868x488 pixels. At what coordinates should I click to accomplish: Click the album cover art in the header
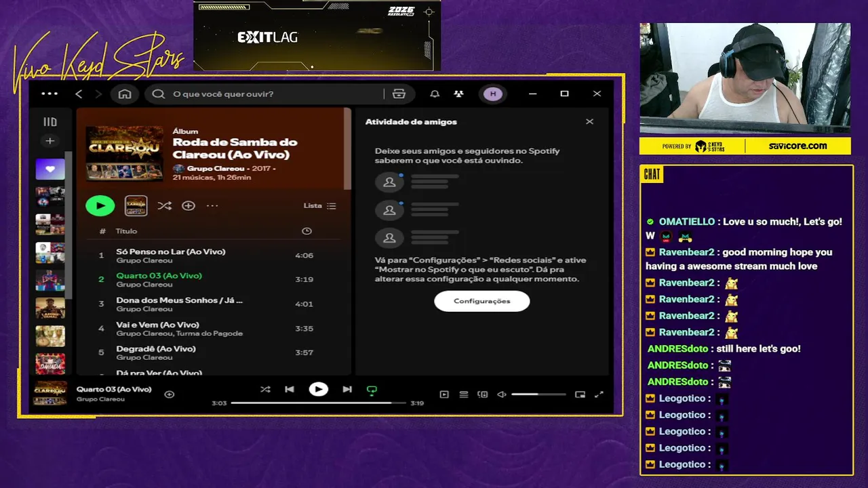pos(125,152)
